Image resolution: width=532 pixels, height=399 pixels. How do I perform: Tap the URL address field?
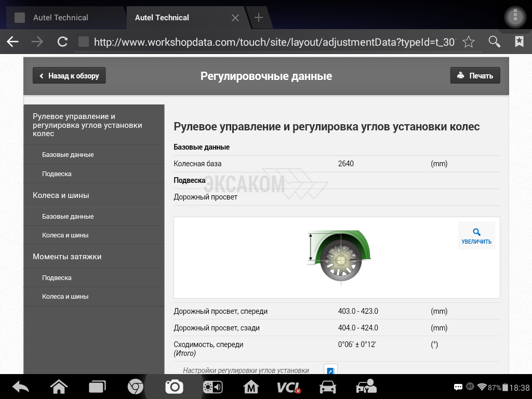(274, 42)
